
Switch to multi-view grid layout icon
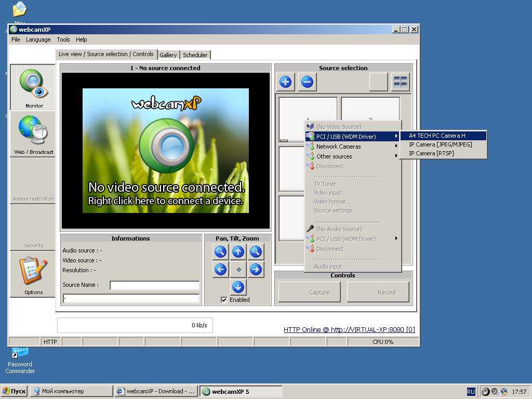400,82
